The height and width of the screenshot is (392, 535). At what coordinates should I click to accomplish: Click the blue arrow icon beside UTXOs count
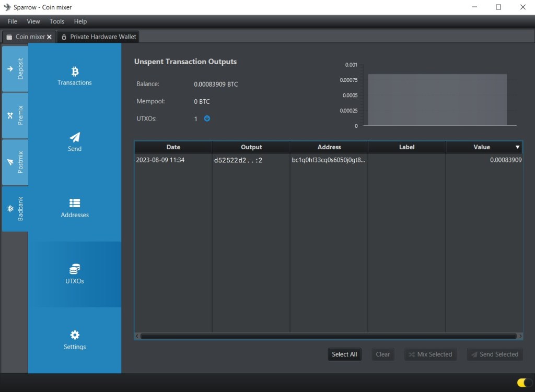(x=207, y=118)
